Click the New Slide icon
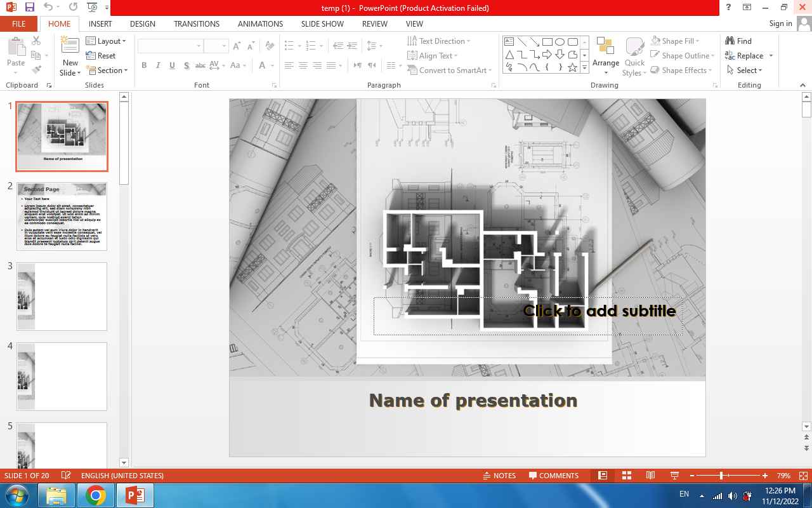The image size is (812, 508). (70, 48)
